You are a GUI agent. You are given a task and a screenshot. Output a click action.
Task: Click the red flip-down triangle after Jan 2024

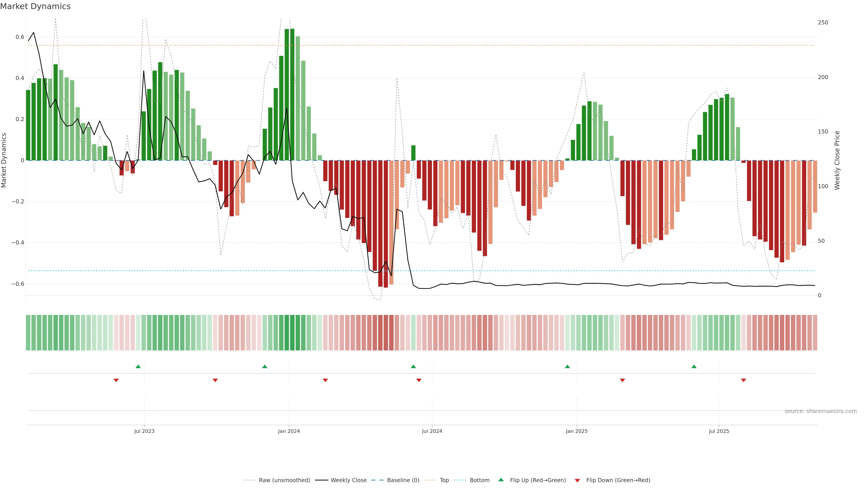(x=325, y=380)
